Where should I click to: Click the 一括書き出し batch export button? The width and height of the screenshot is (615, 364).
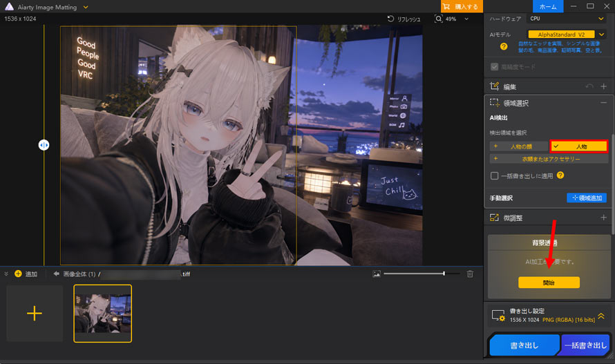pyautogui.click(x=585, y=345)
